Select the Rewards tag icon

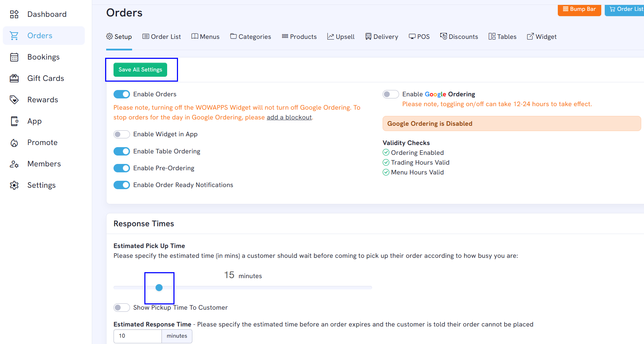(14, 100)
